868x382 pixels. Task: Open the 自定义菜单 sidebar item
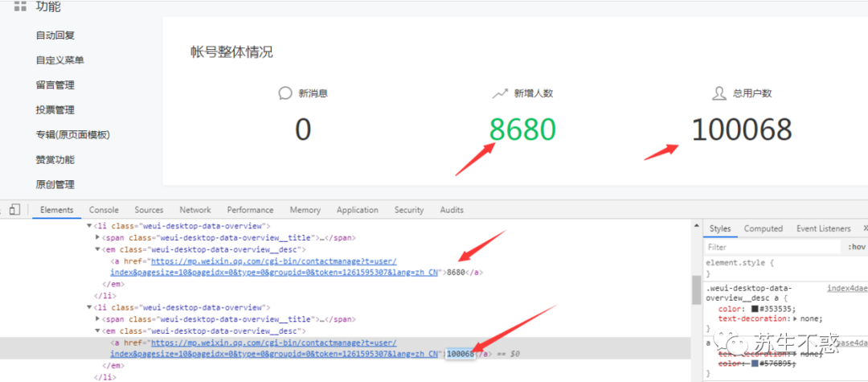pyautogui.click(x=59, y=60)
